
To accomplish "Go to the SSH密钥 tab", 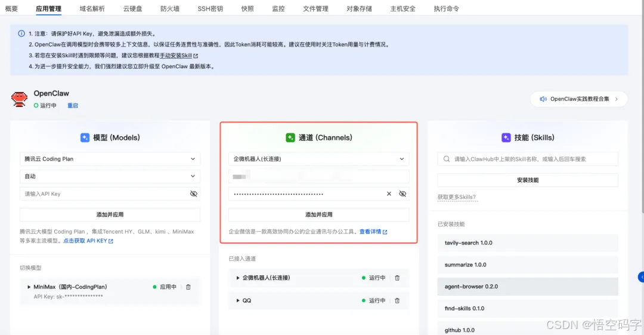I will click(210, 8).
